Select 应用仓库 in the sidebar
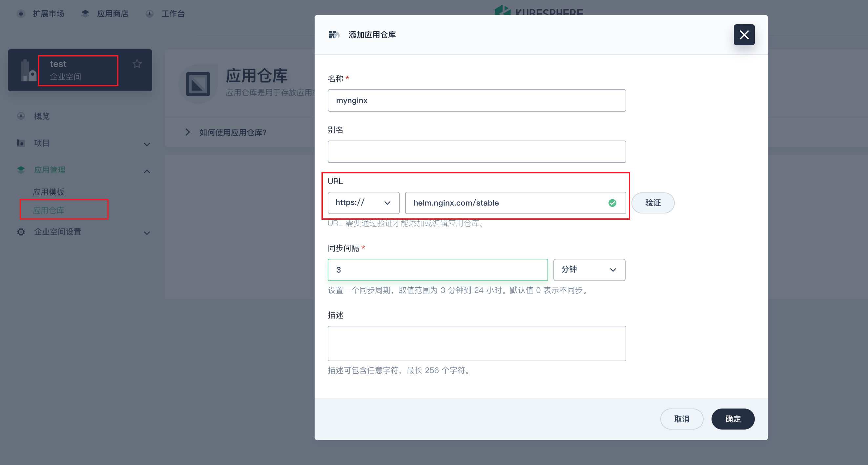868x465 pixels. 49,210
